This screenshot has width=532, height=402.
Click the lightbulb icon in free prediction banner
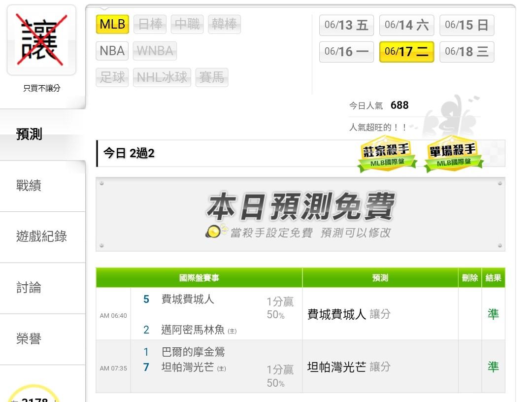[214, 231]
